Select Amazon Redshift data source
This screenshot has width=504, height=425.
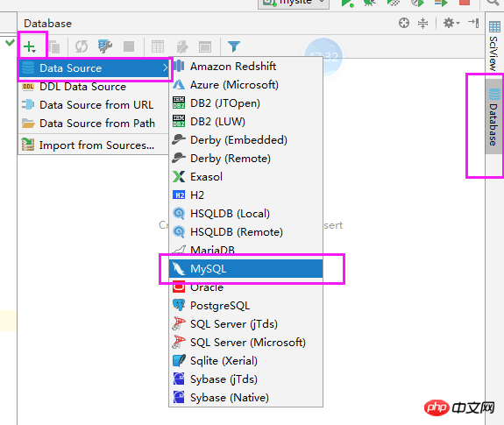(x=246, y=67)
